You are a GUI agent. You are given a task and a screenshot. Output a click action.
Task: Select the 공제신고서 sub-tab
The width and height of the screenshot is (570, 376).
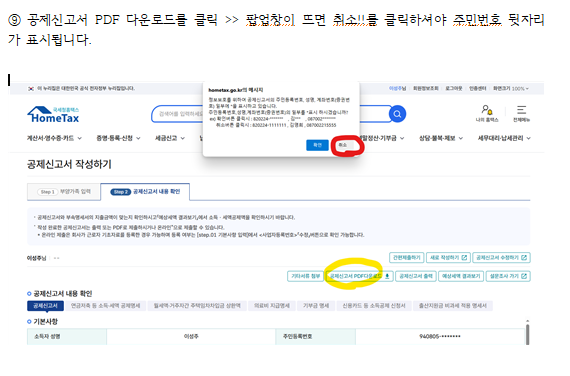[45, 306]
